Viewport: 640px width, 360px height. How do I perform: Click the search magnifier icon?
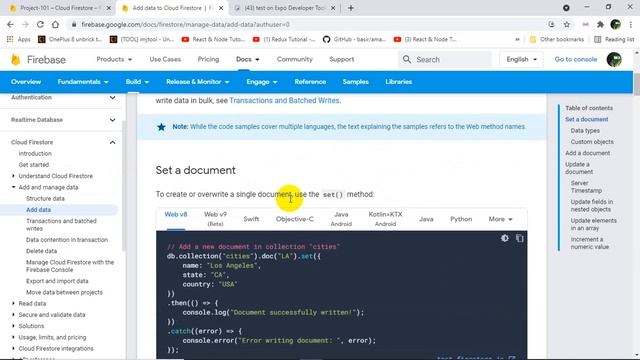[x=407, y=60]
